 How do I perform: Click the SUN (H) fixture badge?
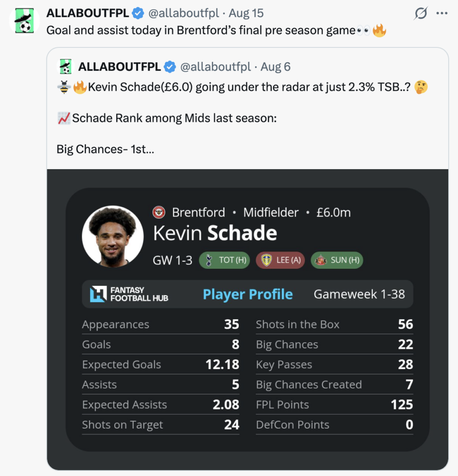(x=337, y=260)
